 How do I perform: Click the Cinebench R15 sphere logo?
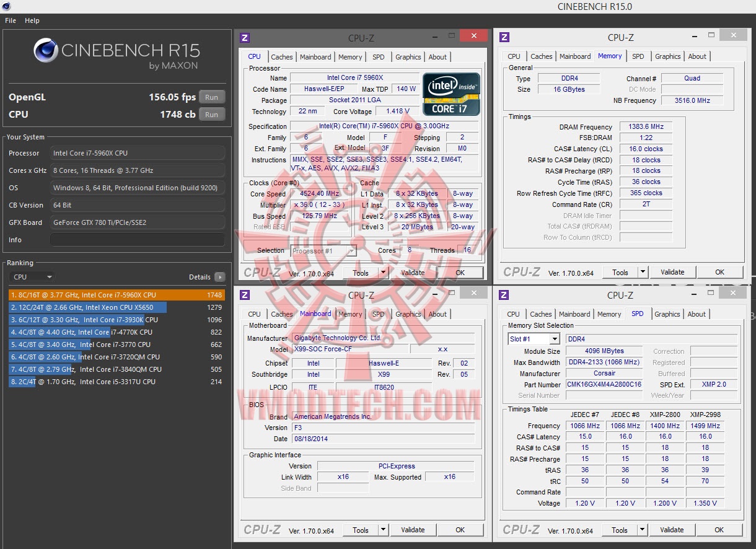(x=46, y=51)
